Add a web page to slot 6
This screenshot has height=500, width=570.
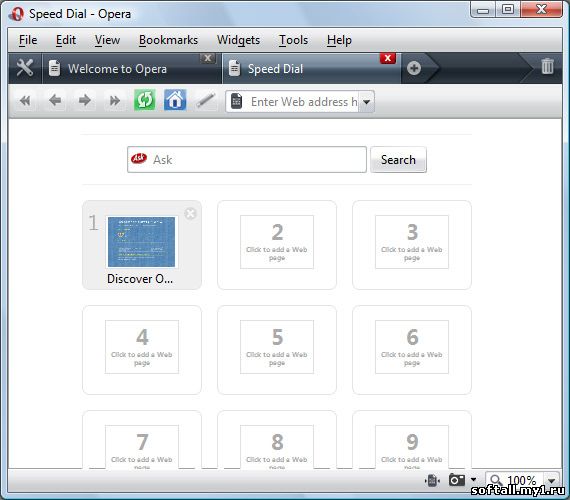[412, 347]
